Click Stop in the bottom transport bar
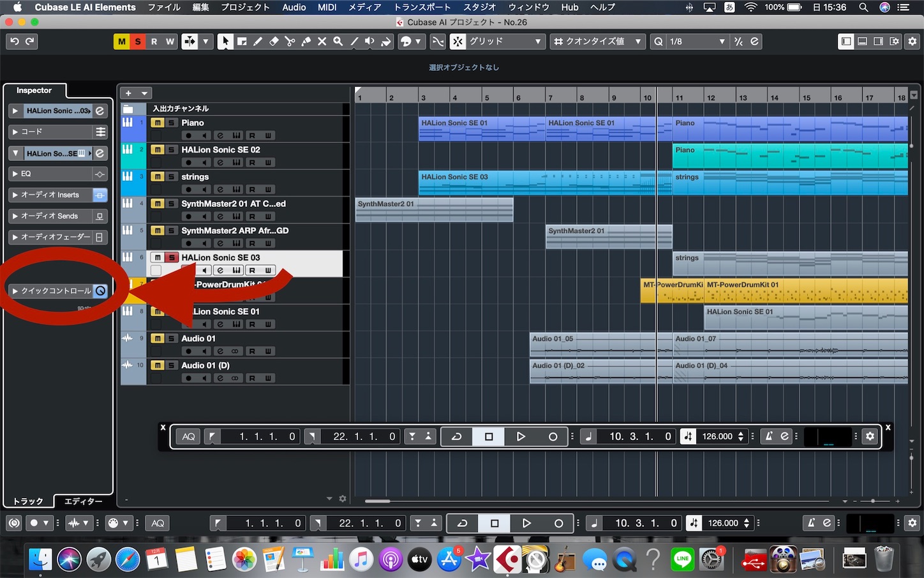The image size is (924, 578). [495, 523]
